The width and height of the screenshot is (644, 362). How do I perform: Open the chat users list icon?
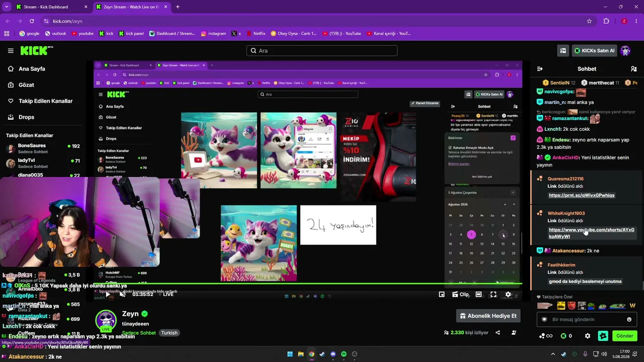tap(633, 69)
